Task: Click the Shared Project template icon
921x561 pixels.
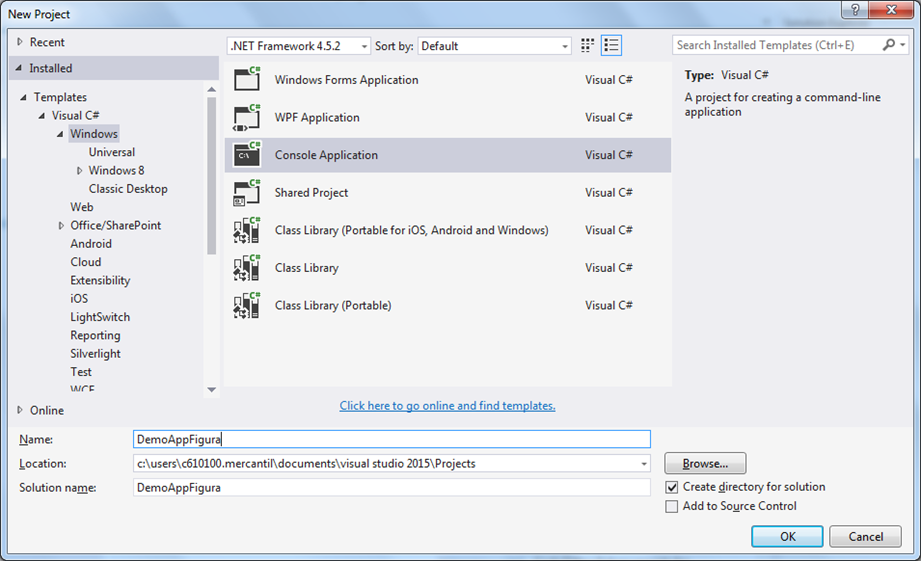Action: 247,192
